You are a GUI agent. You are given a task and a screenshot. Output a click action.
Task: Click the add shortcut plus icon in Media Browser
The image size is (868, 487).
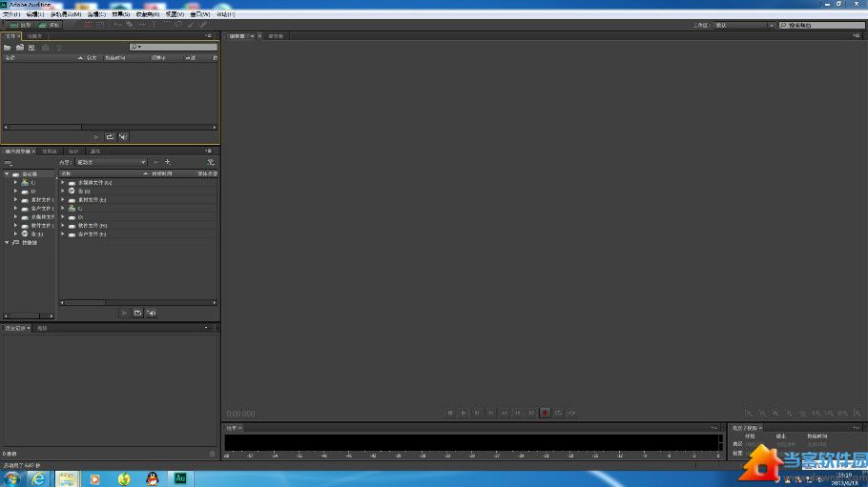tap(168, 162)
